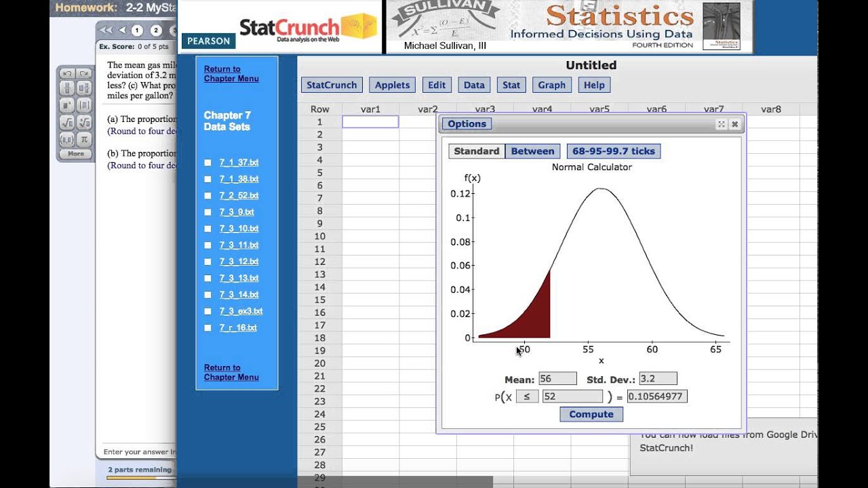
Task: Insert the pi symbol
Action: (83, 140)
